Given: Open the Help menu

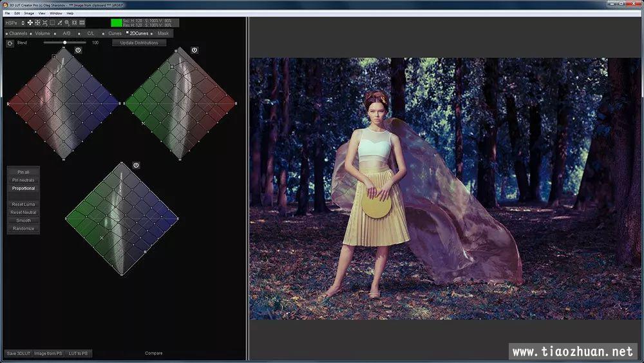Looking at the screenshot, I should pos(70,13).
